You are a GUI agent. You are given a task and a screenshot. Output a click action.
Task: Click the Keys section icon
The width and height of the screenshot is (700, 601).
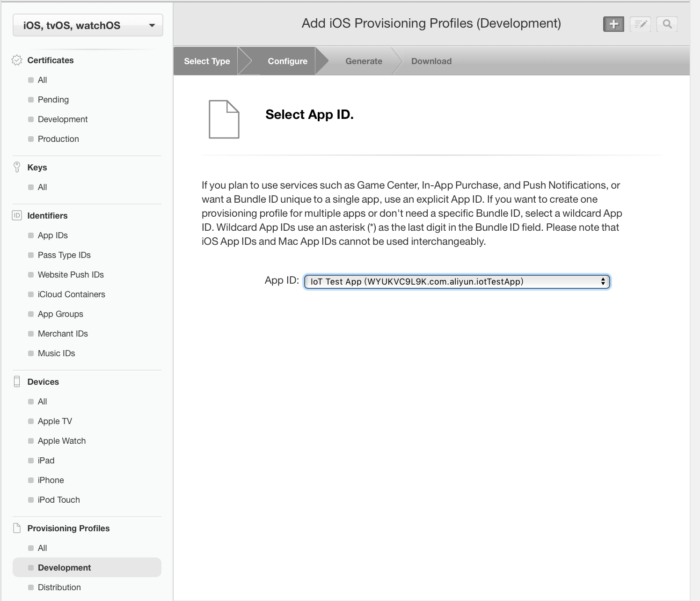click(x=17, y=167)
